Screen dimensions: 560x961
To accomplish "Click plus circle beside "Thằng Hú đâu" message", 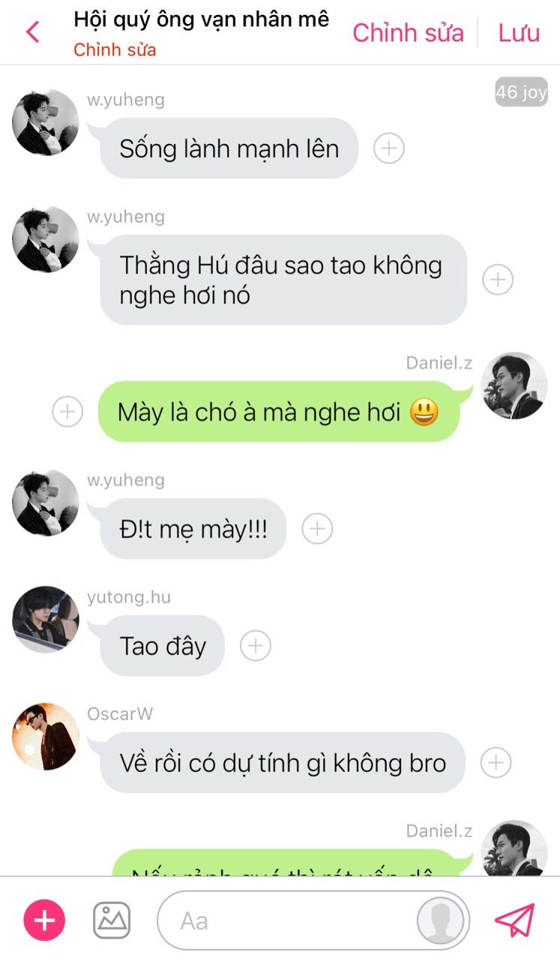I will pos(497,280).
